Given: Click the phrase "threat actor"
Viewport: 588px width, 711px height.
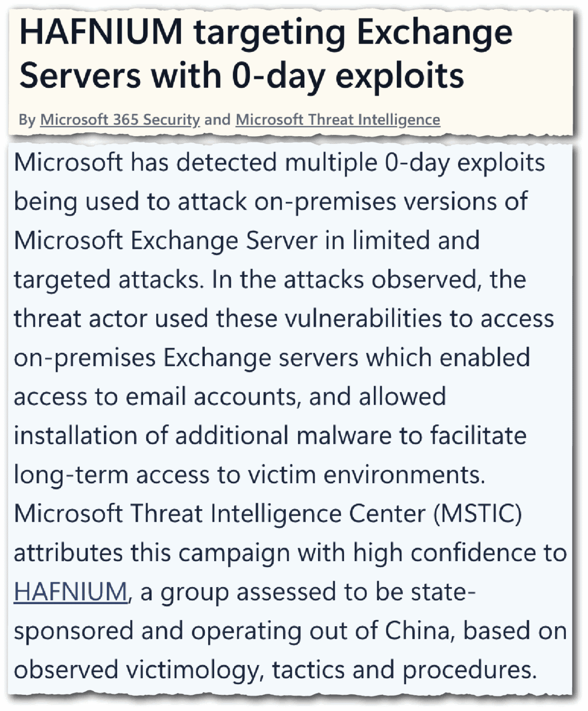Looking at the screenshot, I should click(x=80, y=319).
